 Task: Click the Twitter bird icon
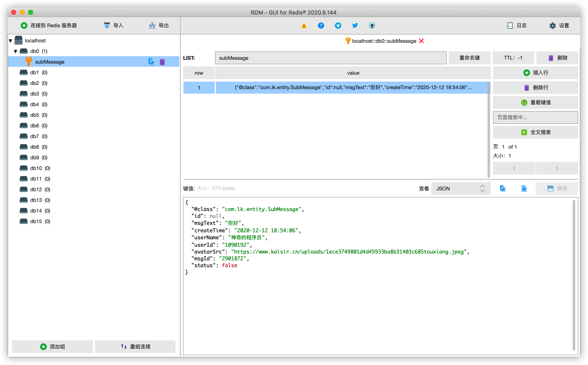(355, 26)
